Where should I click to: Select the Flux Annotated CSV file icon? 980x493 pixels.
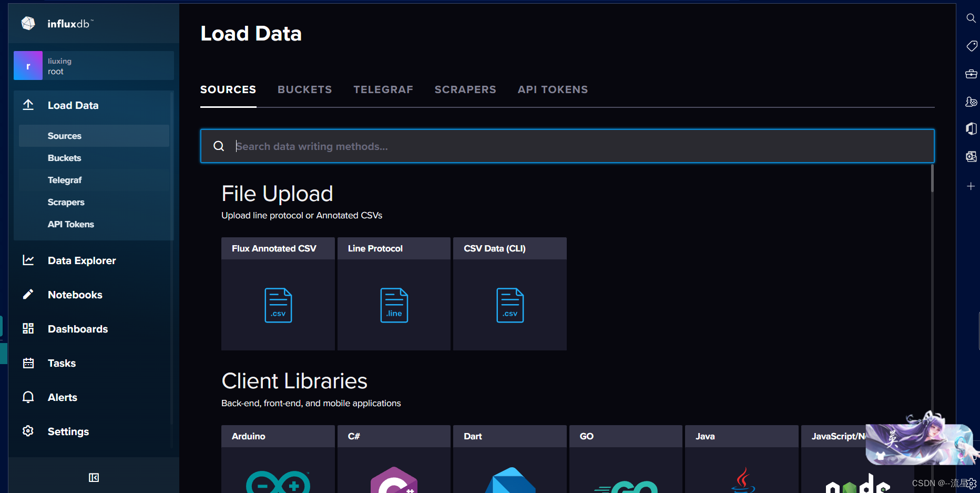(278, 305)
